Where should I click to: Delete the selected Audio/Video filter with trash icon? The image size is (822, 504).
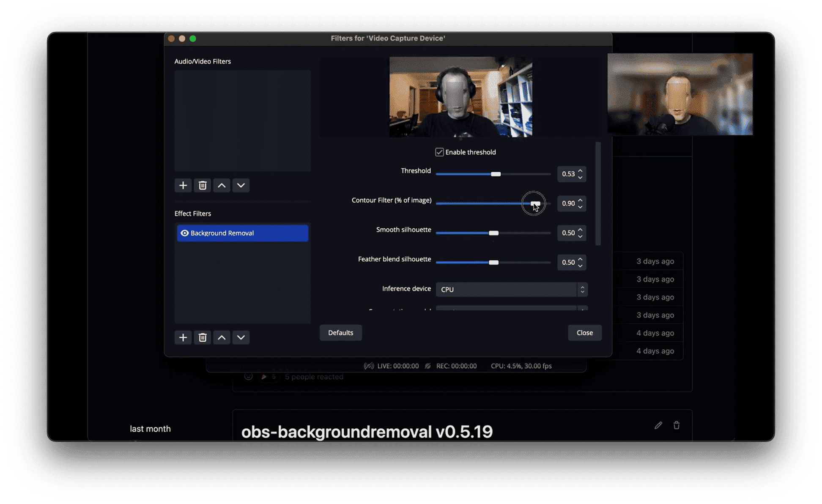(x=203, y=186)
